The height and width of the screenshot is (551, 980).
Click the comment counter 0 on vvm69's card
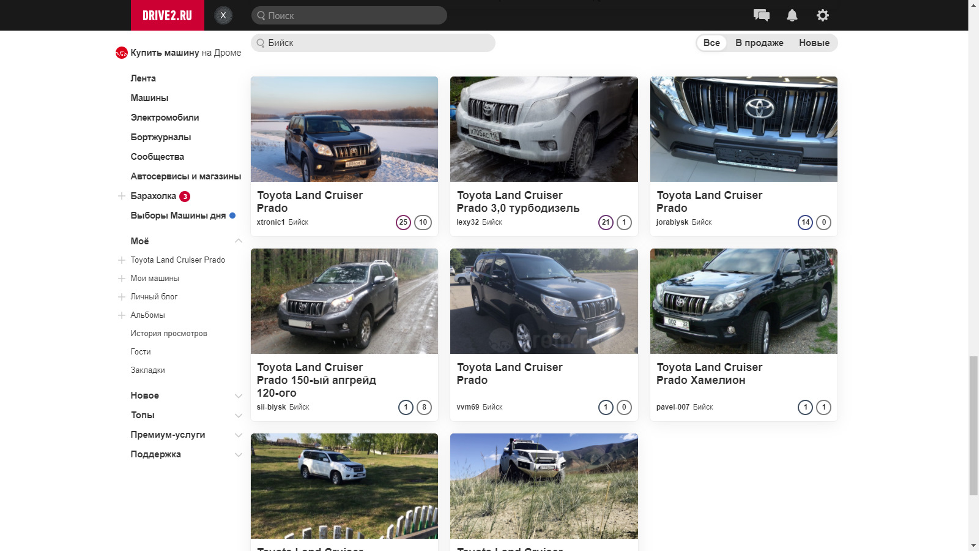point(624,407)
